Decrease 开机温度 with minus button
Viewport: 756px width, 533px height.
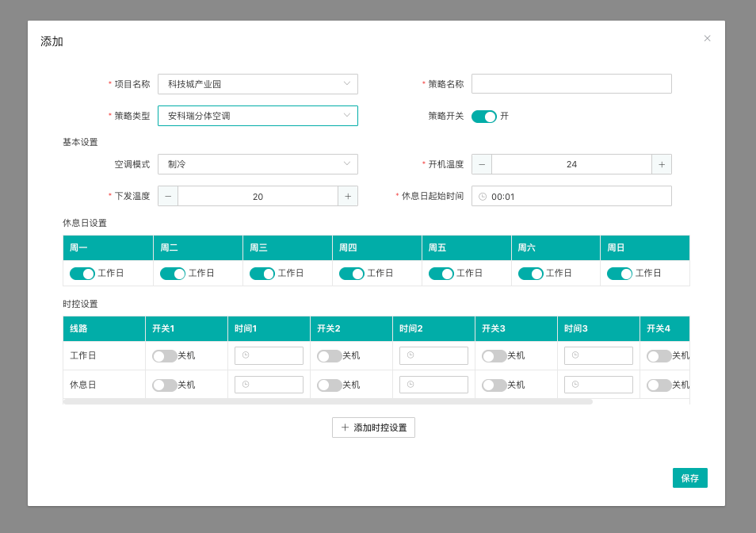(482, 164)
